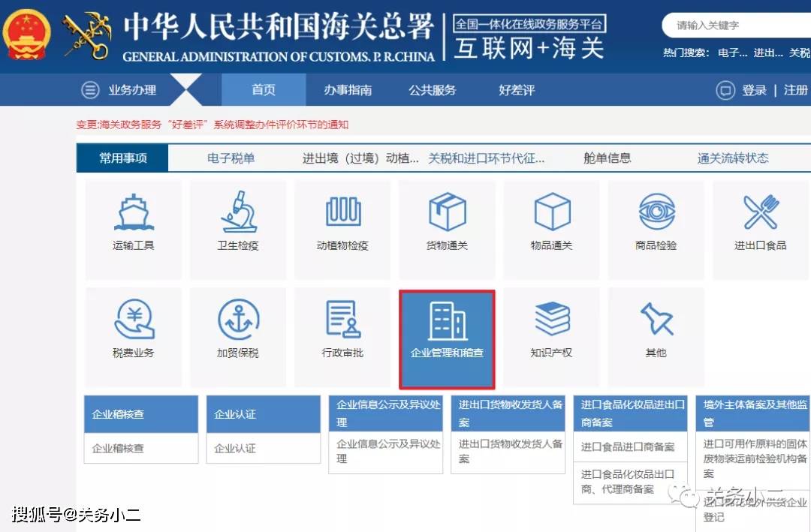
Task: Switch to the 进出境（过境）动植... tab
Action: click(x=360, y=158)
